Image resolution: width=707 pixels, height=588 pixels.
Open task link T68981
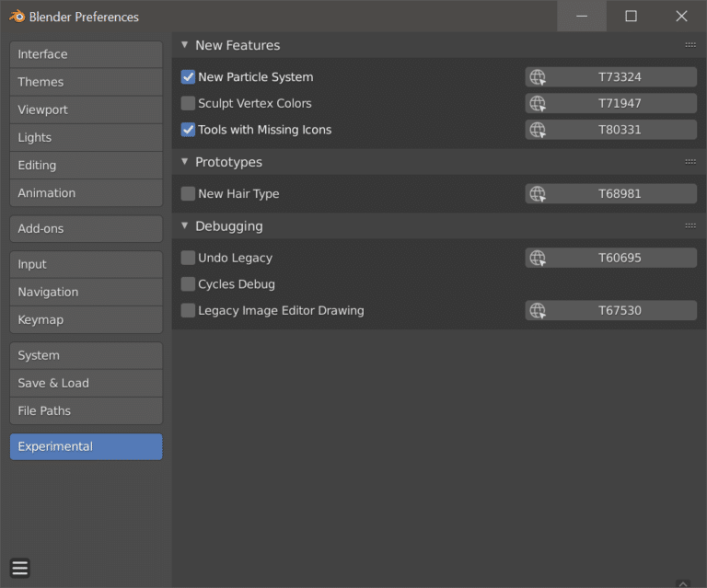coord(611,194)
